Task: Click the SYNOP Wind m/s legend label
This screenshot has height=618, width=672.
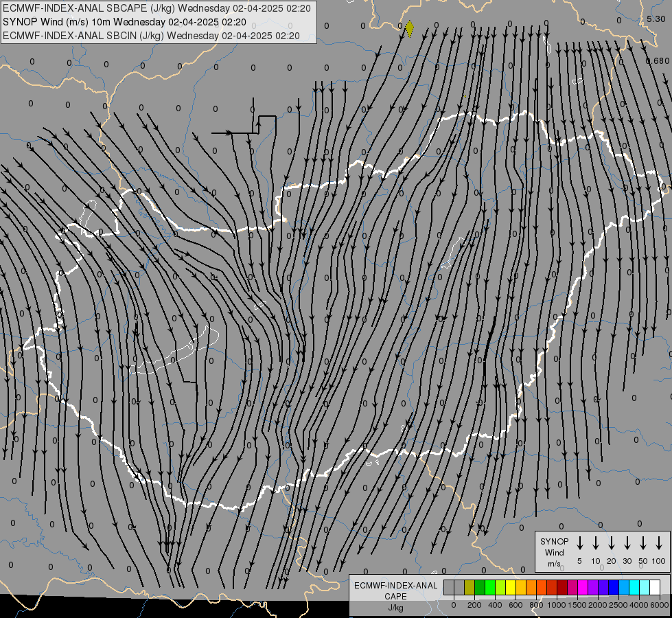Action: click(554, 552)
